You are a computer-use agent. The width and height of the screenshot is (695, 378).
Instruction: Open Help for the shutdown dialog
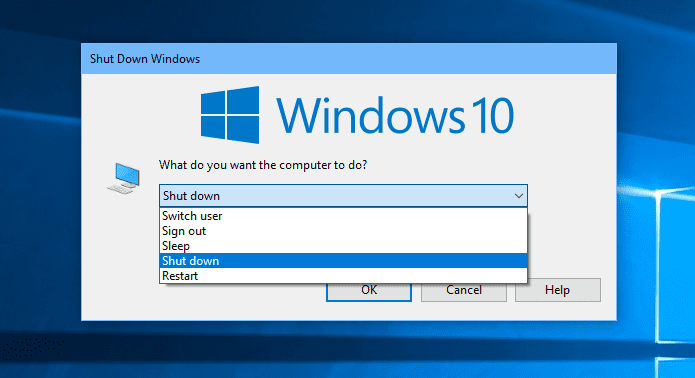pos(558,290)
